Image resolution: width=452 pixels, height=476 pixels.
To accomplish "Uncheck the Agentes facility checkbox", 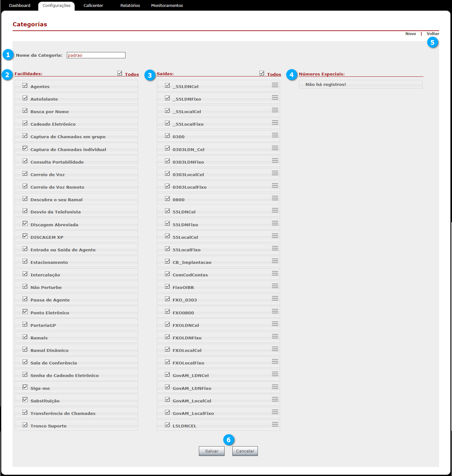I will [25, 85].
